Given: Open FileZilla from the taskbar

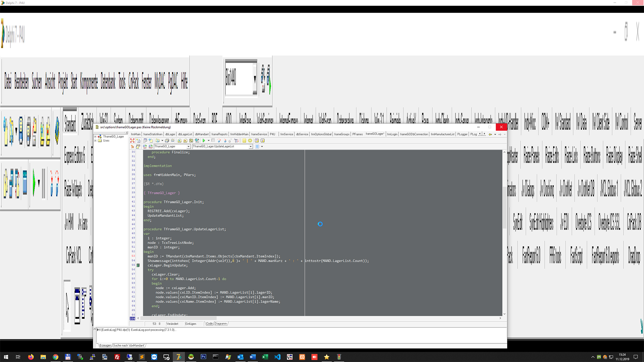Looking at the screenshot, I should [117, 357].
